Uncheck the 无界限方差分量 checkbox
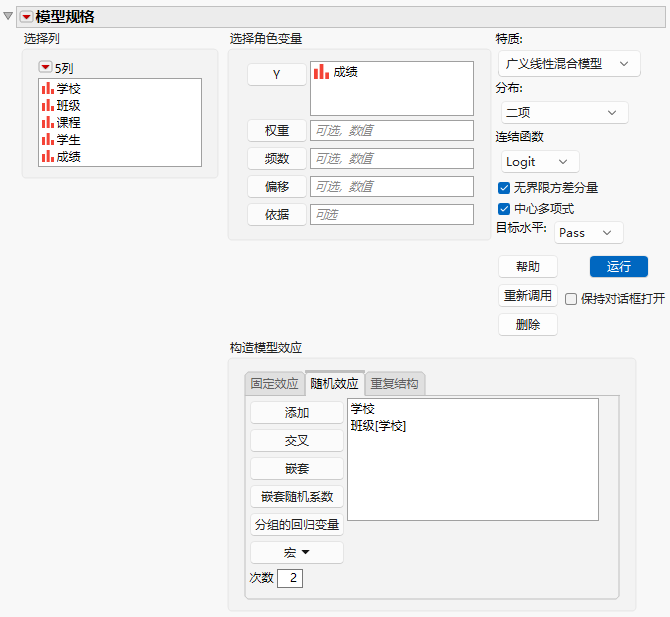This screenshot has height=617, width=670. tap(504, 188)
